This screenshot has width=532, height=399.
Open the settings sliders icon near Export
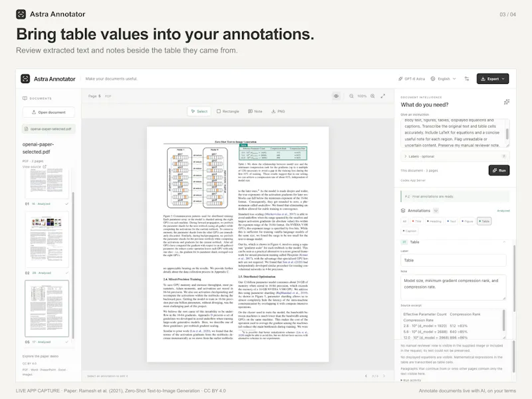pyautogui.click(x=467, y=78)
